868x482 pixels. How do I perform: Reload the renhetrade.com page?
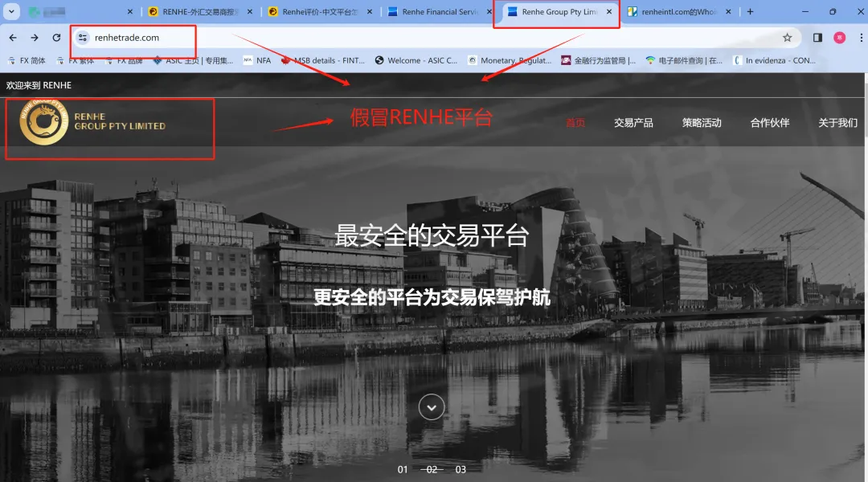tap(56, 38)
